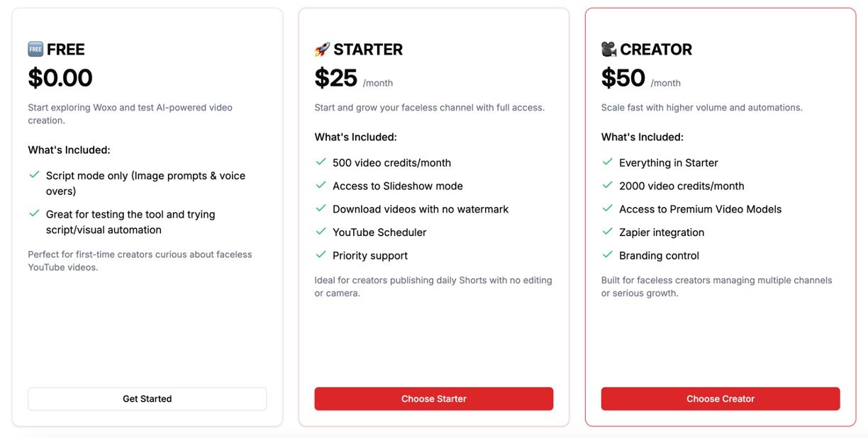868x438 pixels.
Task: Click checkmark beside YouTube Scheduler
Action: [321, 232]
